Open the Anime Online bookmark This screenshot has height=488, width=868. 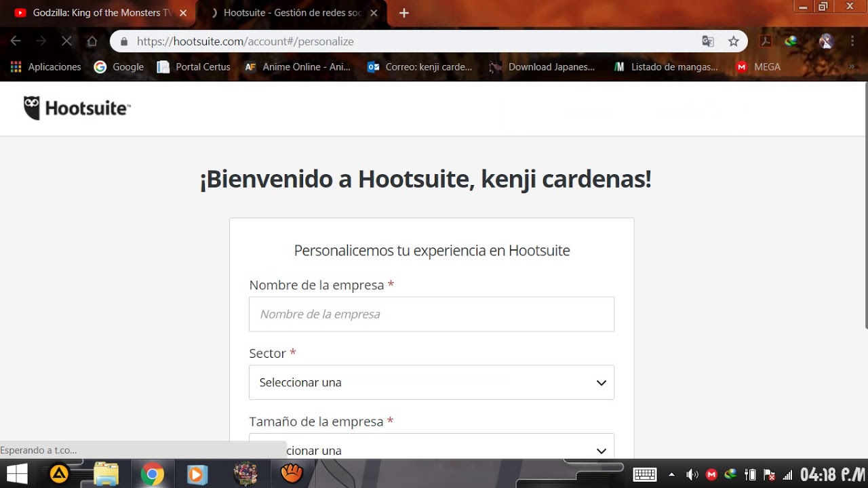297,67
